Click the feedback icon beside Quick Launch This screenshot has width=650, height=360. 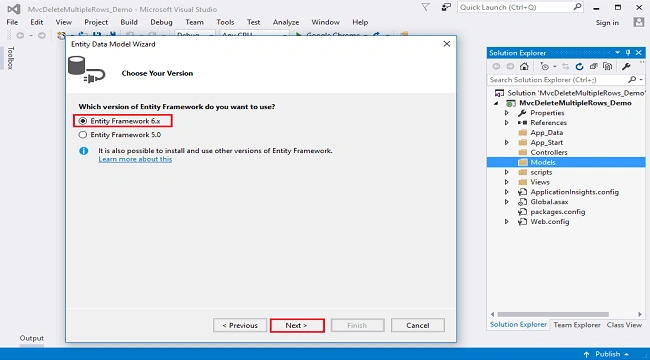[x=446, y=7]
